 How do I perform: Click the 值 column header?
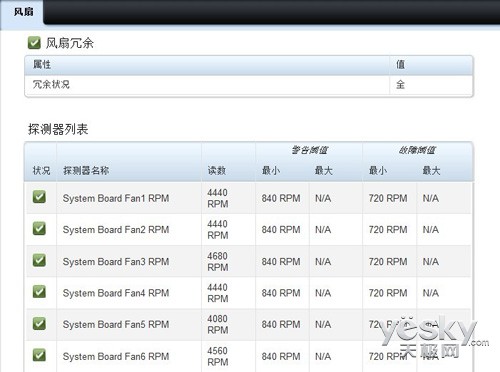[x=400, y=64]
